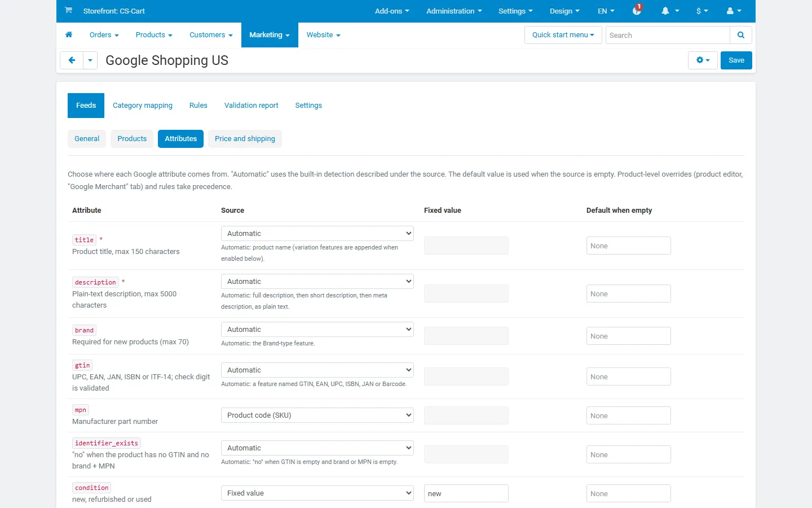Switch to the Rules tab
This screenshot has width=812, height=508.
click(198, 106)
